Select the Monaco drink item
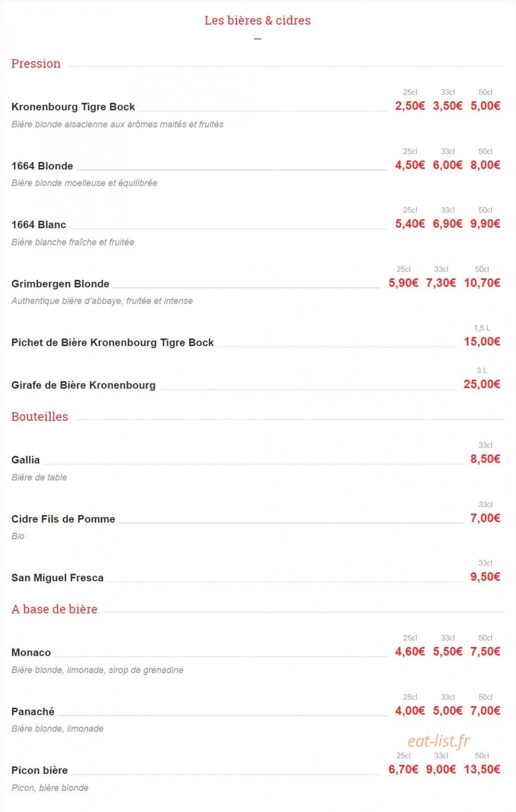Viewport: 516px width, 812px height. pyautogui.click(x=31, y=652)
